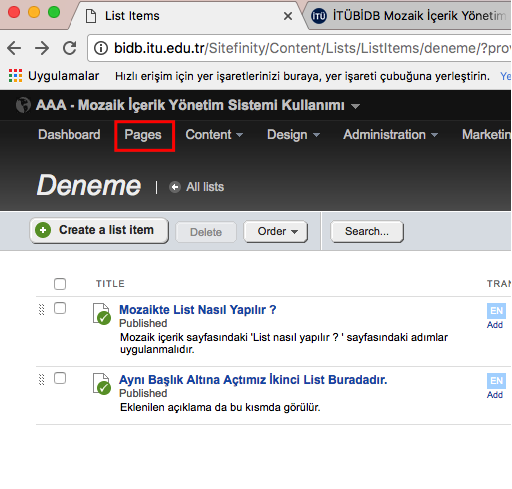
Task: Click the globe icon beside site name
Action: 23,105
